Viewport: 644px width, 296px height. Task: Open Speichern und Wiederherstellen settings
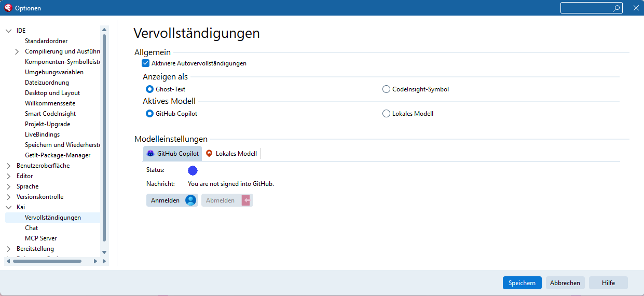click(x=62, y=145)
